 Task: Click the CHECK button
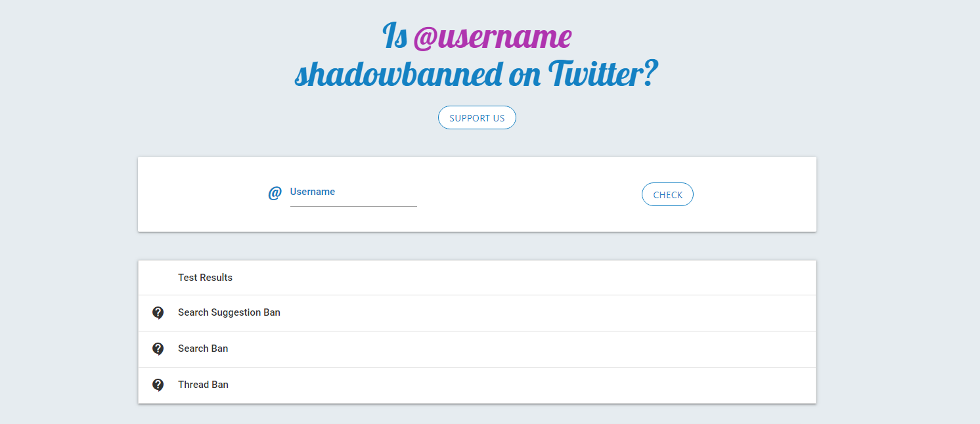pyautogui.click(x=667, y=194)
